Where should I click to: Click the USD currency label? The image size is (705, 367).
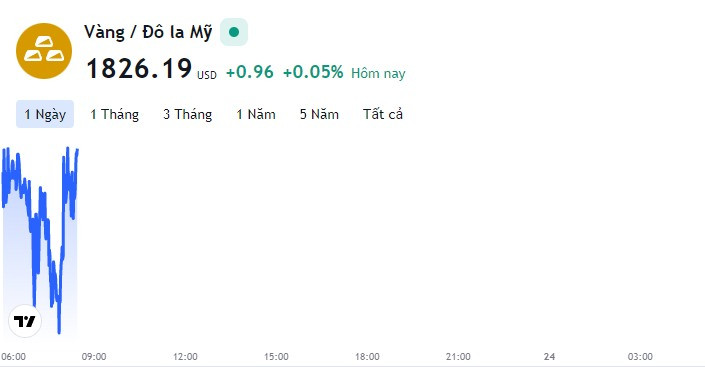207,75
